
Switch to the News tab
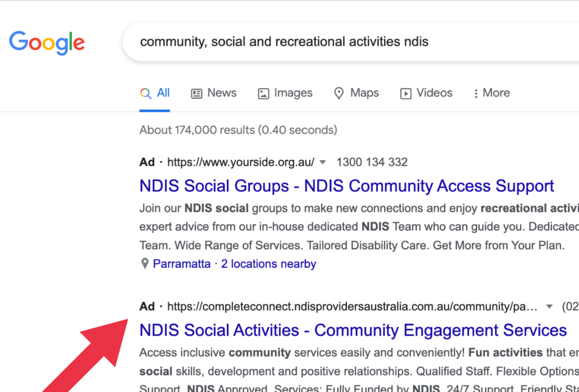pos(222,93)
